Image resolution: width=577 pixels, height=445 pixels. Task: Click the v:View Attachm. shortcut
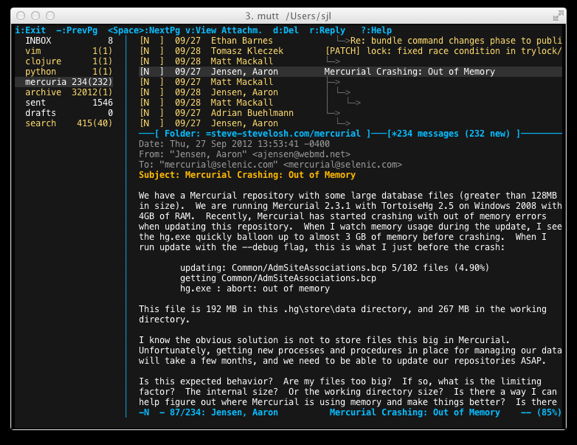[x=223, y=30]
